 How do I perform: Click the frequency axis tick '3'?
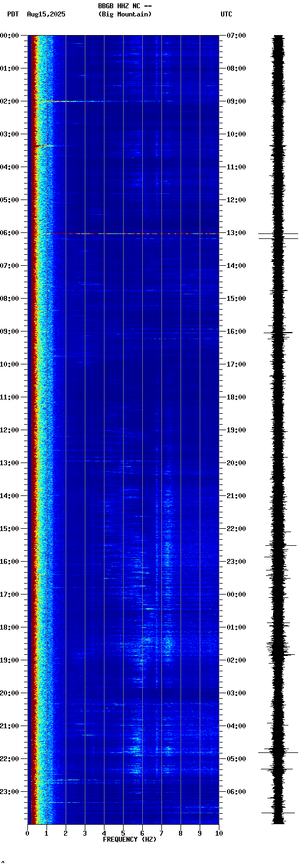pyautogui.click(x=85, y=833)
